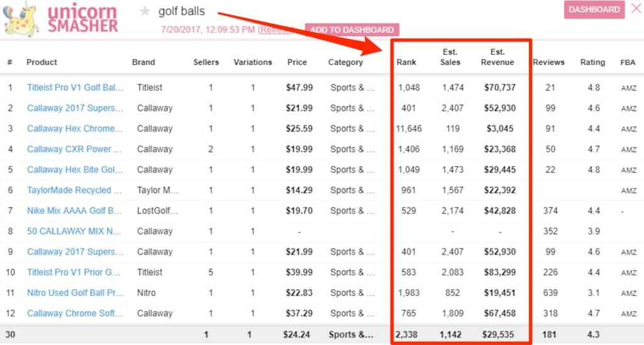Open the Callaway 2017 Supers... link in row 2

75,108
